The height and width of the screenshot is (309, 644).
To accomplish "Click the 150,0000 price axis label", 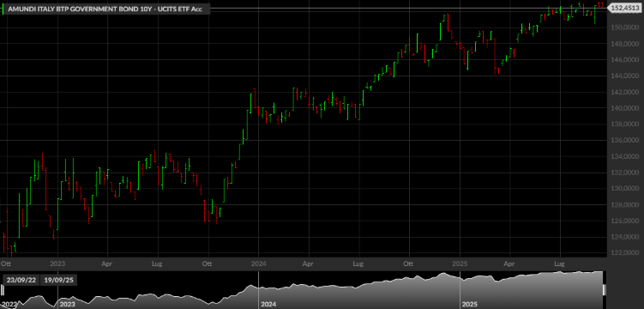I will tap(625, 27).
